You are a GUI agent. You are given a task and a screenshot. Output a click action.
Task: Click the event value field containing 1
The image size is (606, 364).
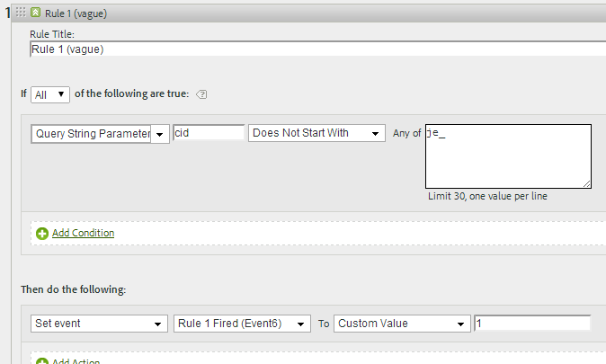(531, 324)
